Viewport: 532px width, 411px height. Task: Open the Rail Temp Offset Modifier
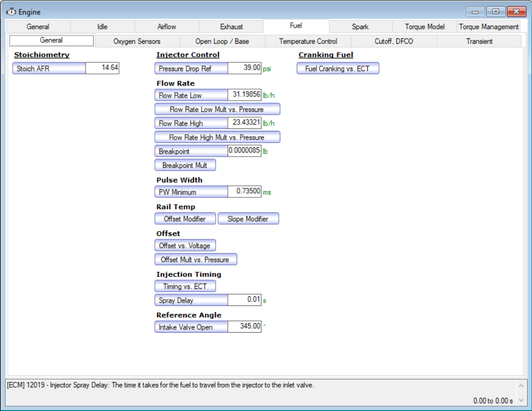pos(185,219)
